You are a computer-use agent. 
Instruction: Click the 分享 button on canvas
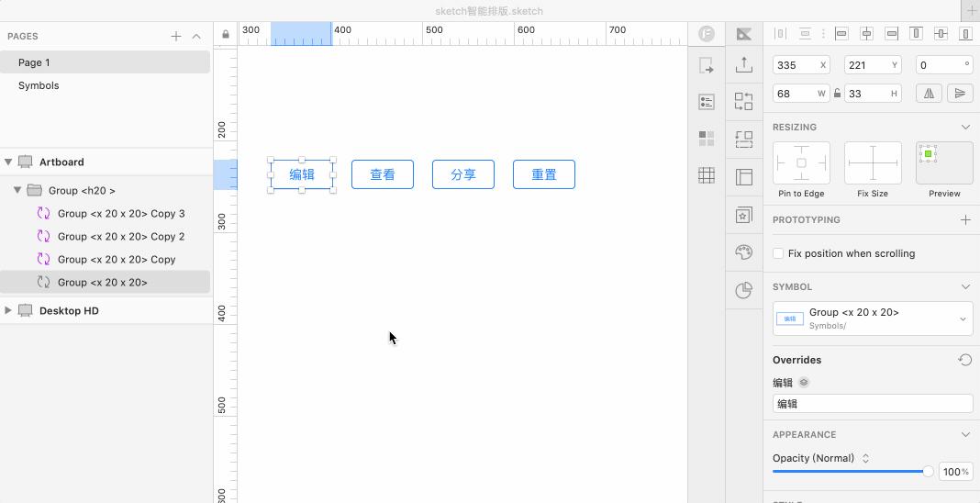click(x=463, y=174)
